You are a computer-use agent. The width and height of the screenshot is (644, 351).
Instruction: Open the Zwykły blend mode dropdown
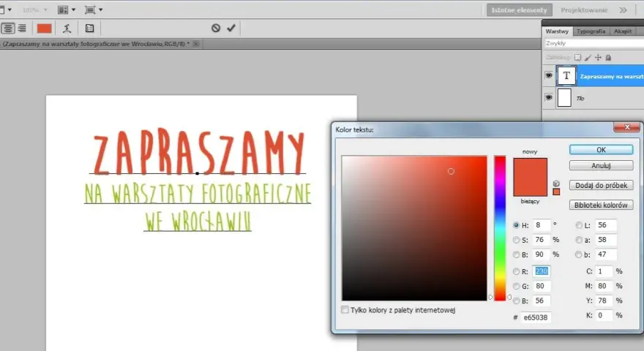coord(594,43)
